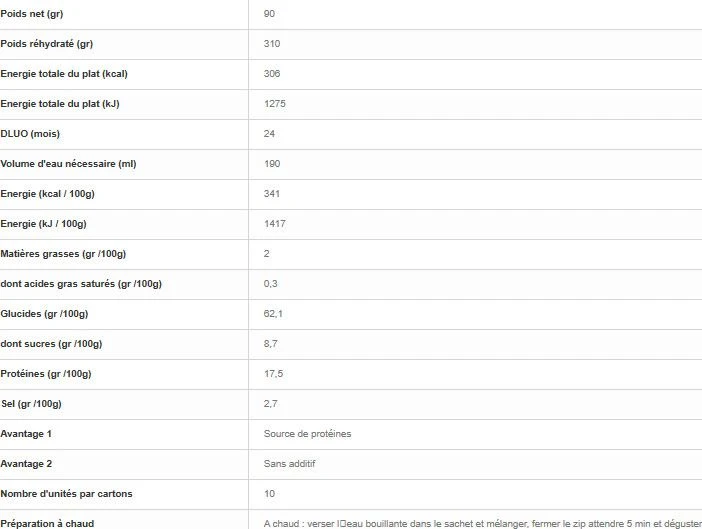Screen dimensions: 702x529
Task: Click the "Matières grasses (gr /100g)" label
Action: [63, 254]
